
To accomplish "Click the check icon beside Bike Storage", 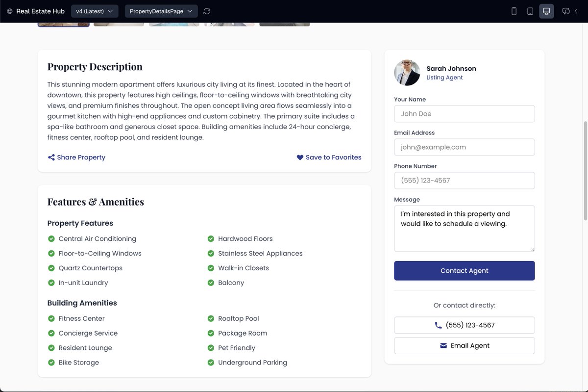I will [51, 363].
